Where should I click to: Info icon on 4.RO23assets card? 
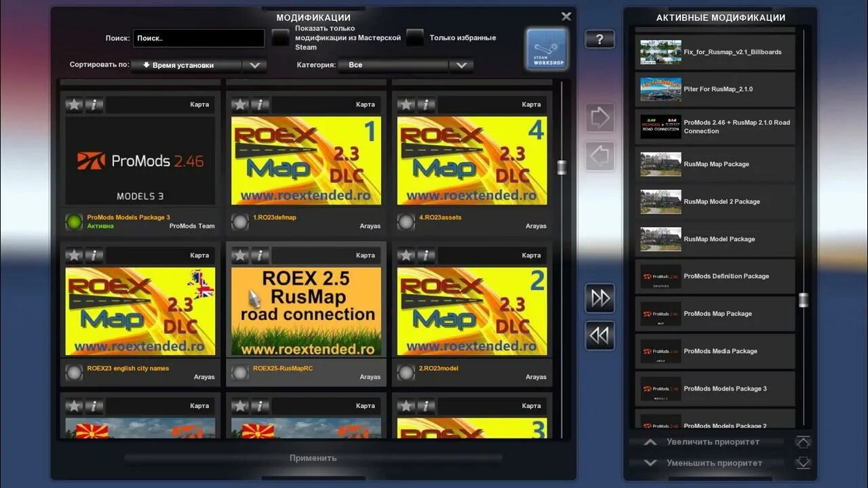(426, 104)
